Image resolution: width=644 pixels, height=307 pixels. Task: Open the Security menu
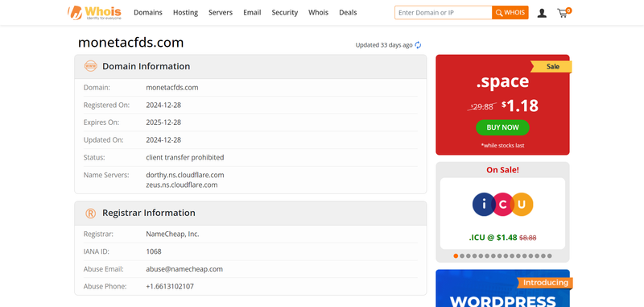tap(285, 12)
